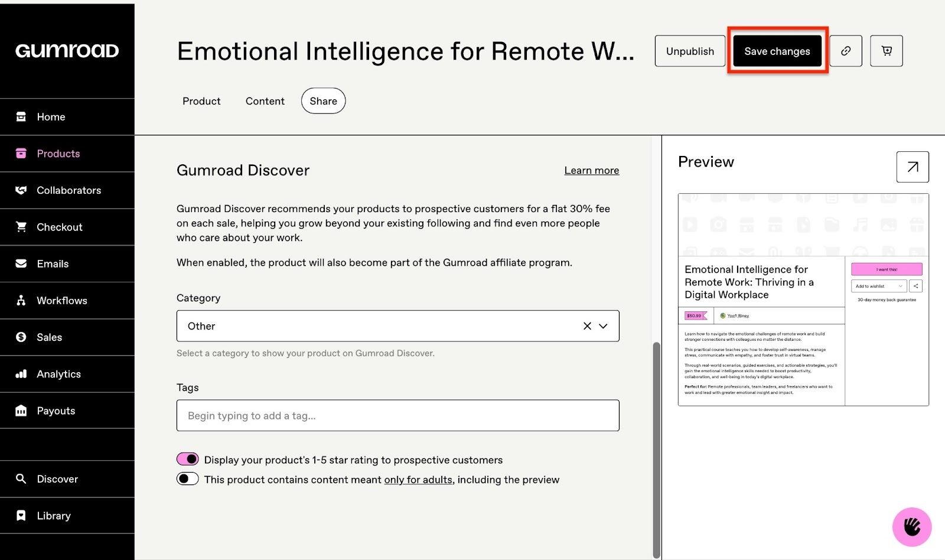Screen dimensions: 945x560
Task: Click the seller name in preview
Action: [738, 315]
